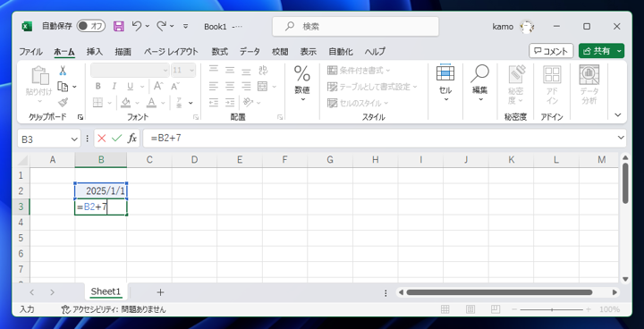Toggle Align Left icon
Viewport: 644px width, 329px height.
(x=214, y=86)
